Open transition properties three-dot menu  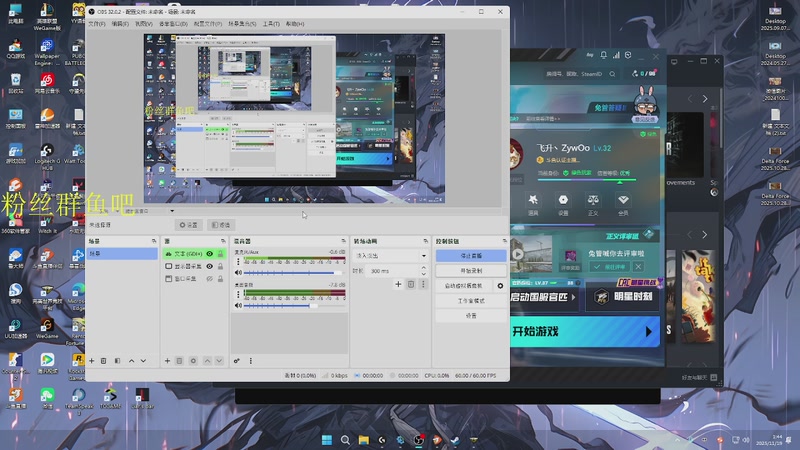click(x=423, y=284)
